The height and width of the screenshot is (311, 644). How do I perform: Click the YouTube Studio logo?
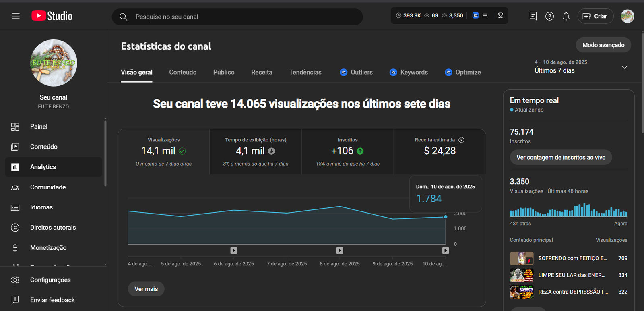pyautogui.click(x=52, y=16)
